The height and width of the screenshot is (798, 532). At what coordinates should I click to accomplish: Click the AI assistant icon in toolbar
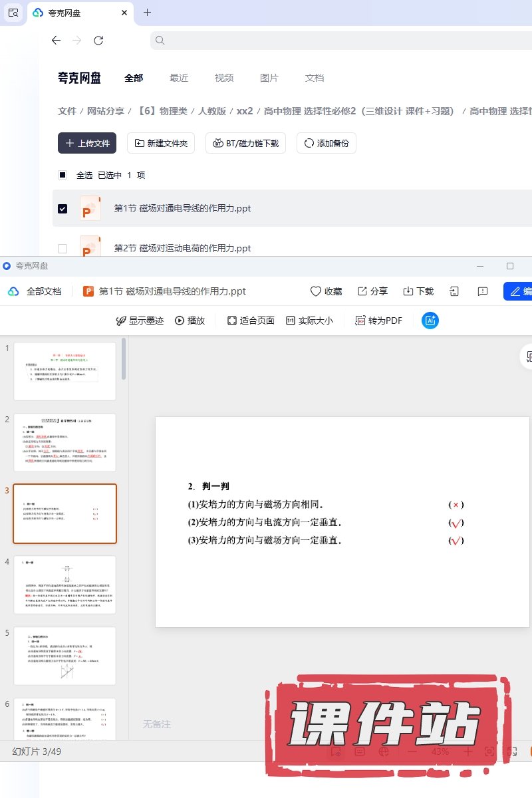tap(430, 321)
